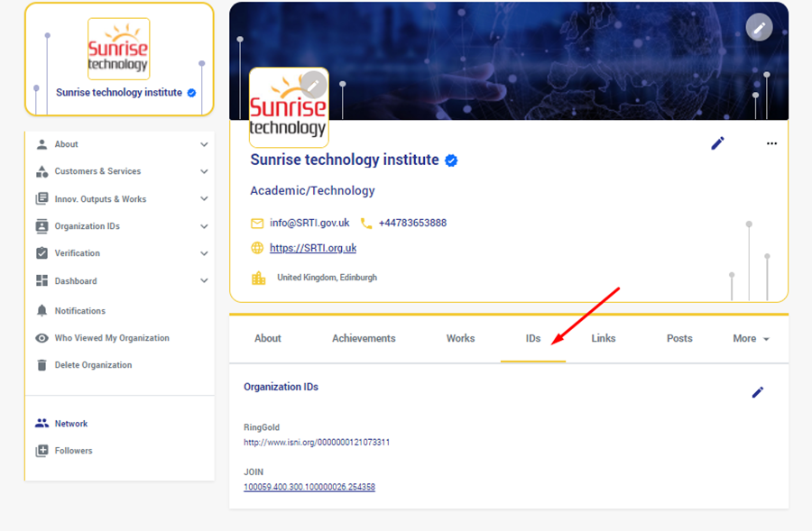The height and width of the screenshot is (531, 812).
Task: Switch to the Achievements tab
Action: 364,339
